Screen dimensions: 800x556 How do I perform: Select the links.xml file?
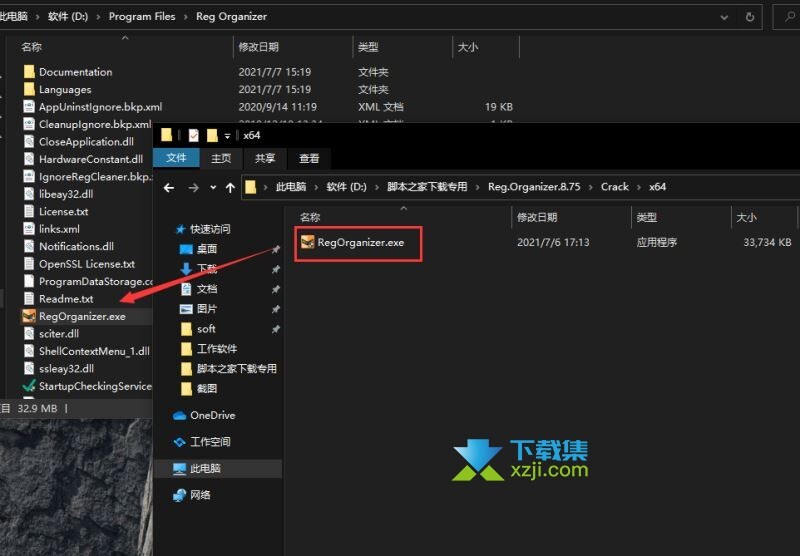(59, 229)
